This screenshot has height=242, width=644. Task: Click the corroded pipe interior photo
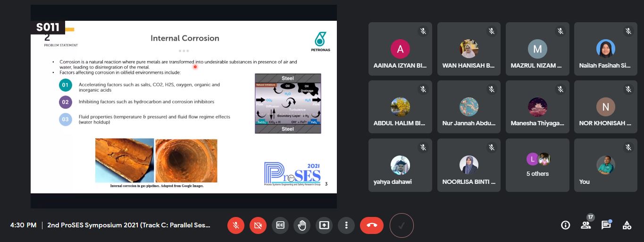tap(186, 160)
